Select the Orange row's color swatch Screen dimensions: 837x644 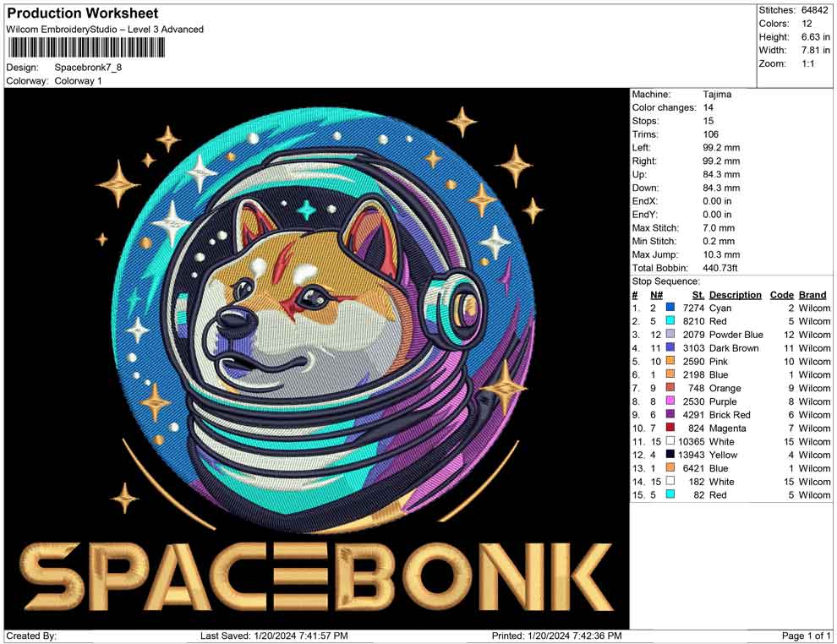coord(670,387)
